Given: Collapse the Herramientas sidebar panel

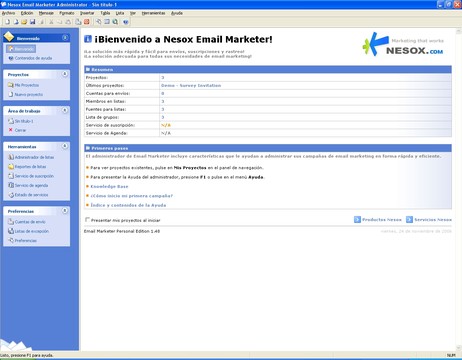Looking at the screenshot, I should tap(65, 146).
